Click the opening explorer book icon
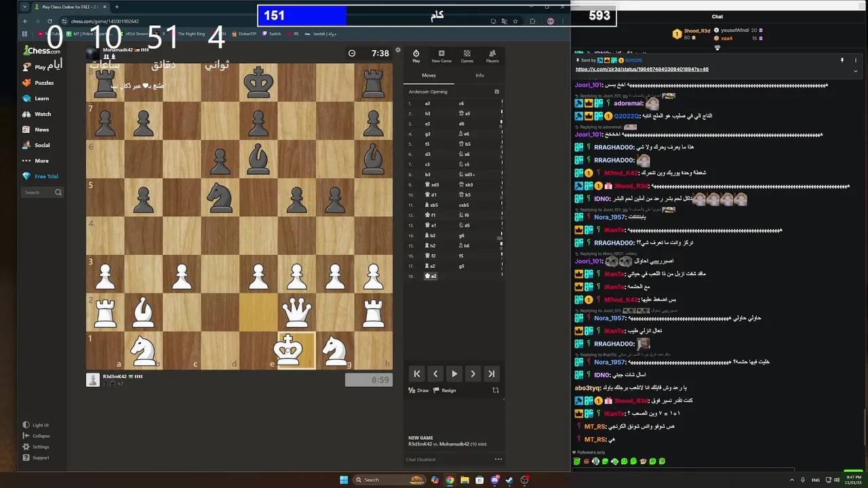Viewport: 868px width, 488px height. 496,91
